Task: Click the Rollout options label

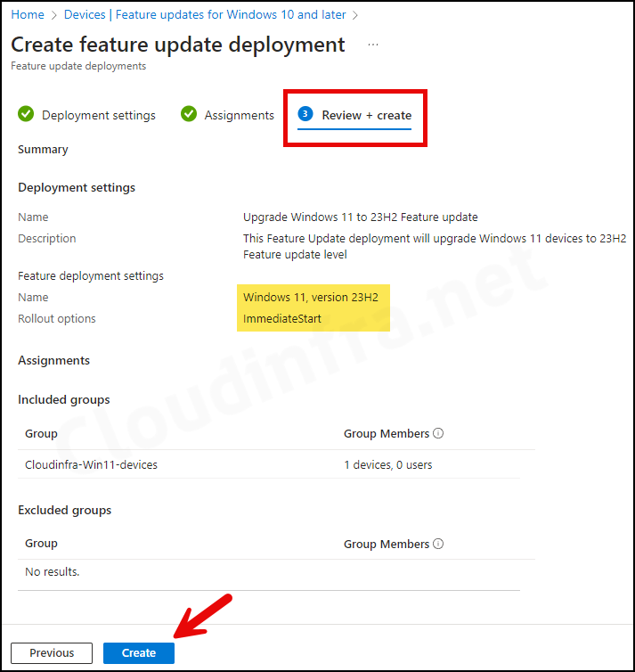Action: (56, 318)
